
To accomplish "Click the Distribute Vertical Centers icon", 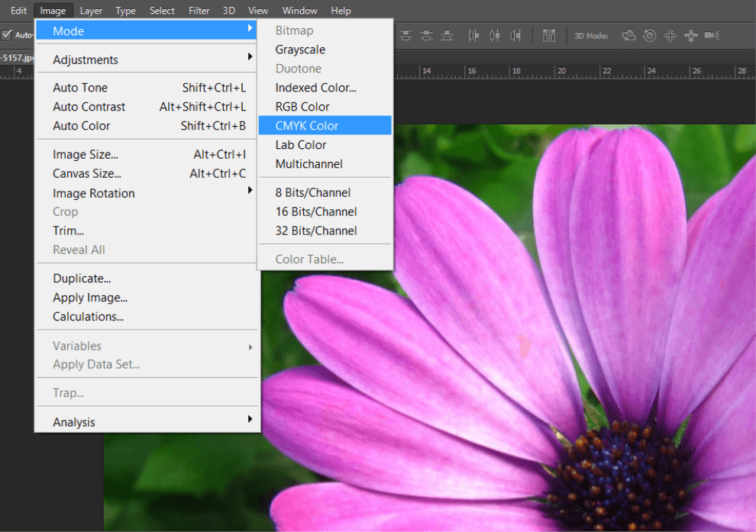I will (x=426, y=35).
